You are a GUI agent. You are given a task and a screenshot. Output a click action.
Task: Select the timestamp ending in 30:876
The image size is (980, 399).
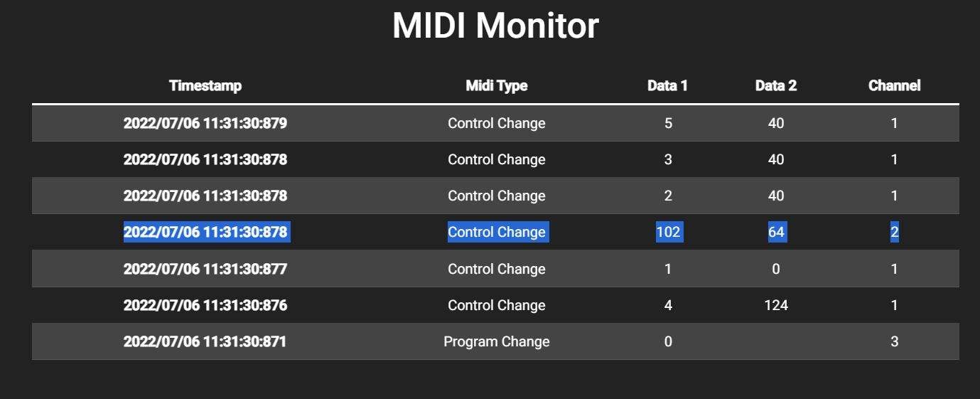(205, 305)
